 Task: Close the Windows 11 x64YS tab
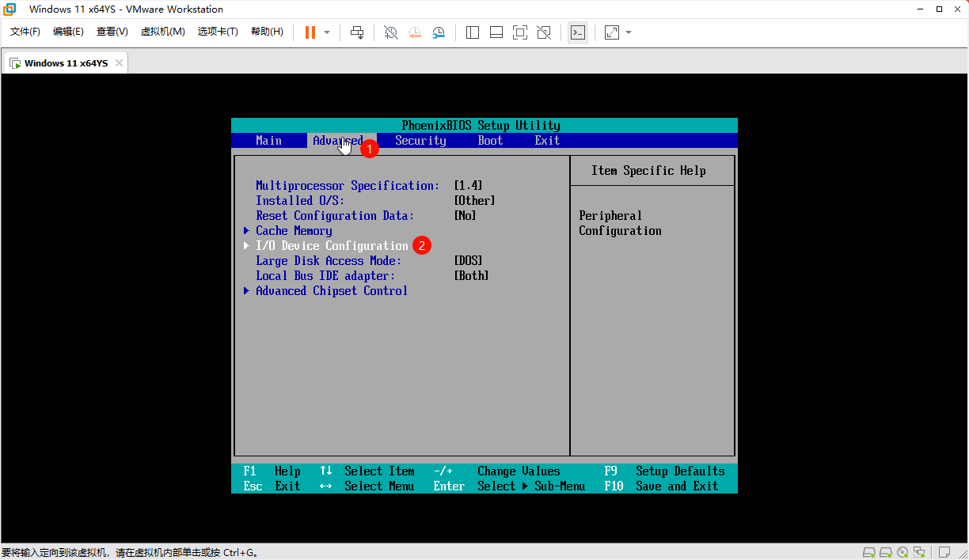click(119, 63)
